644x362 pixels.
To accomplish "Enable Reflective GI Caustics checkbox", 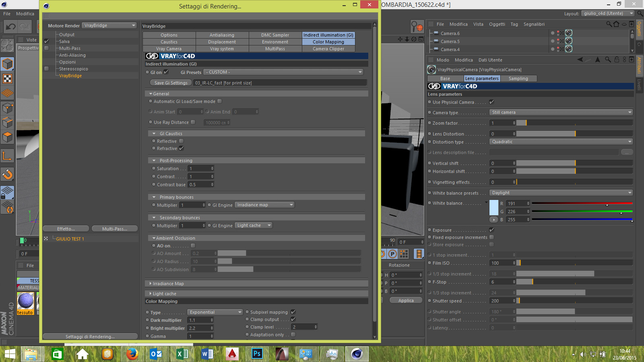I will pyautogui.click(x=182, y=141).
